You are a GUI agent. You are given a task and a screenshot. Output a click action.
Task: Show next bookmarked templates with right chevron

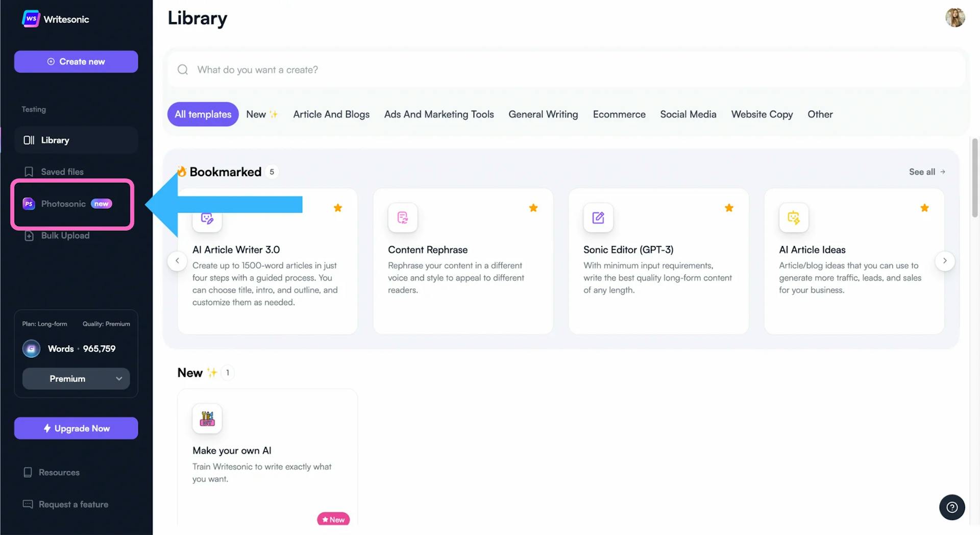(x=945, y=261)
